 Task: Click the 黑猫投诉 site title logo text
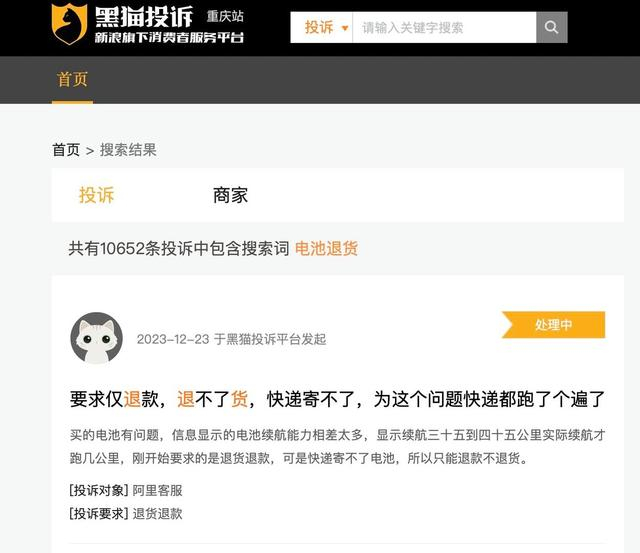(x=144, y=17)
